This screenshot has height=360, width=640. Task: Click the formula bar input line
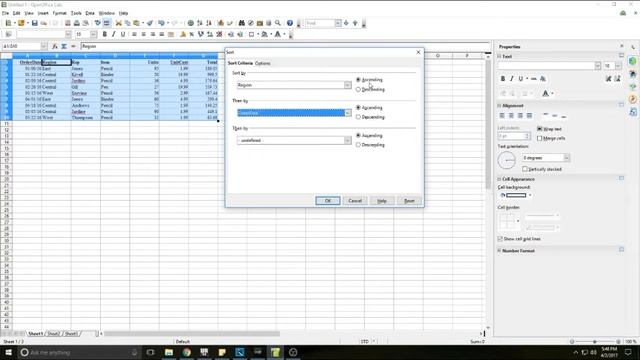pos(285,46)
